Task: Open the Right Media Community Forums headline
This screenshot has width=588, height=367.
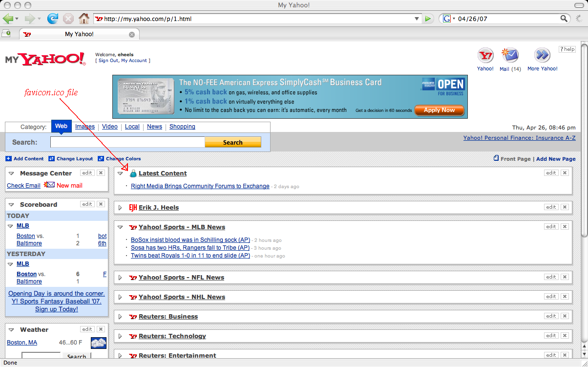Action: [x=200, y=186]
